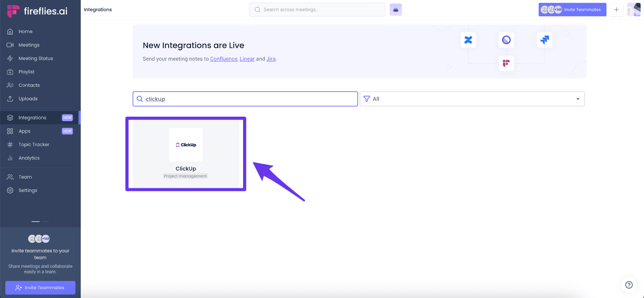The width and height of the screenshot is (644, 298).
Task: Click the Jira logo in the banner
Action: pyautogui.click(x=545, y=40)
